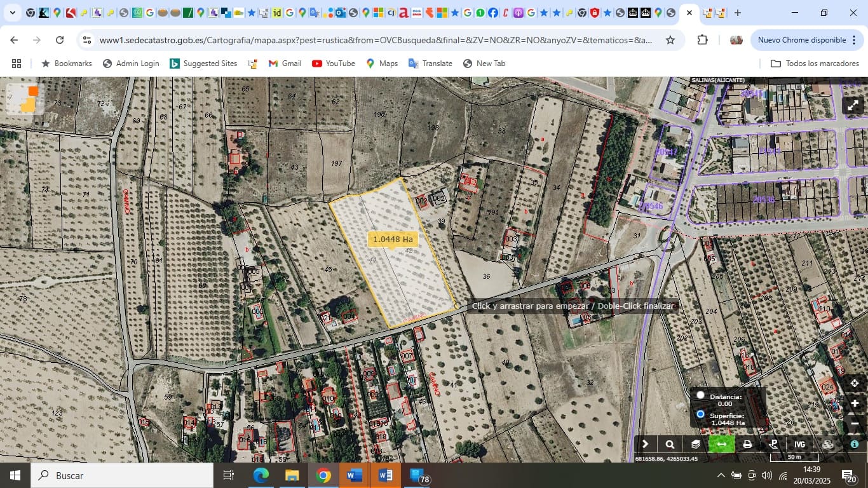Viewport: 868px width, 488px height.
Task: Click the fullscreen expand icon on the map
Action: tap(853, 105)
